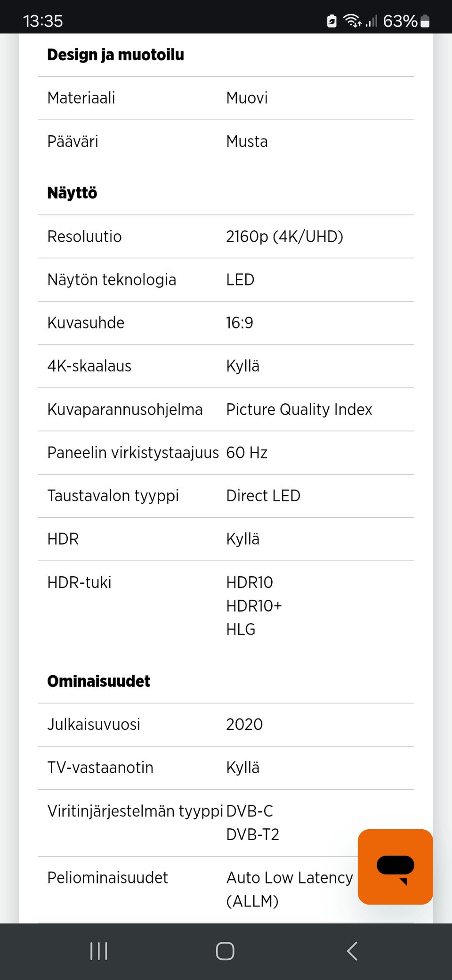Tap the DVB-T2 tuner entry
The image size is (452, 980).
coord(252,835)
